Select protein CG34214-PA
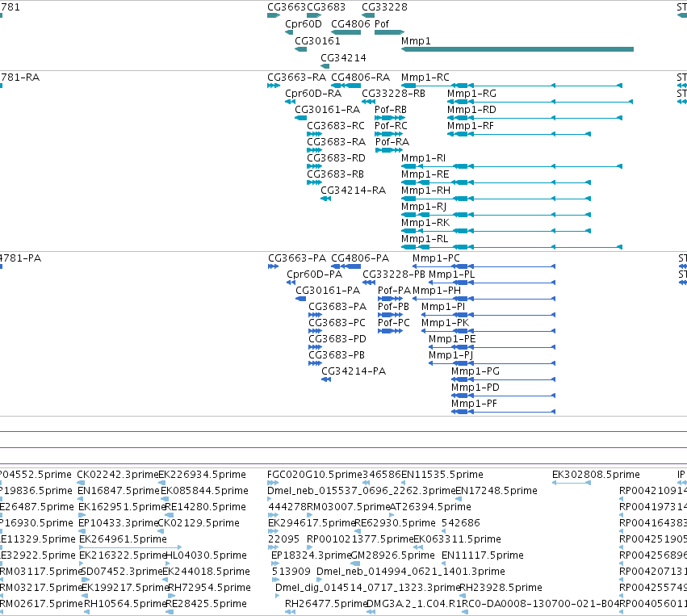The image size is (687, 616). tap(354, 371)
